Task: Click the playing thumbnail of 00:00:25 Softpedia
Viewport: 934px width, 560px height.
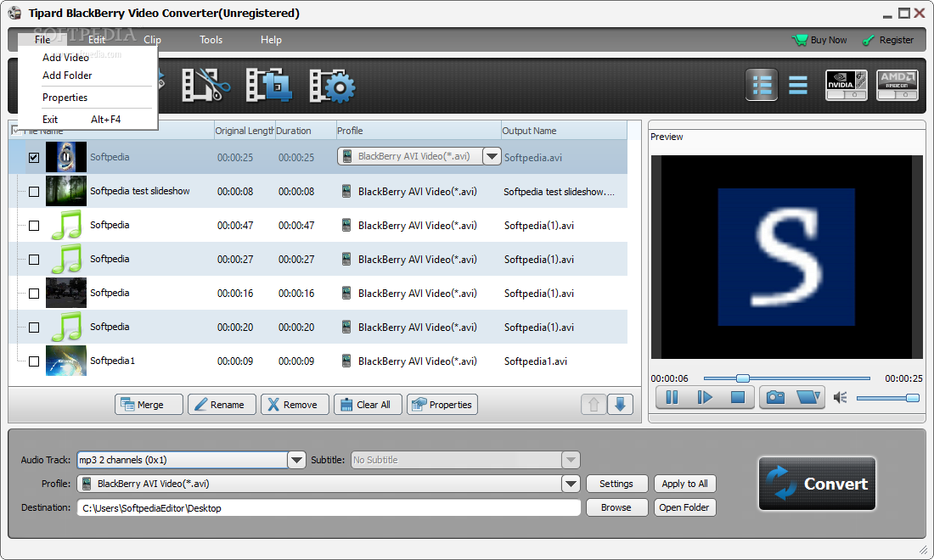Action: [x=66, y=157]
